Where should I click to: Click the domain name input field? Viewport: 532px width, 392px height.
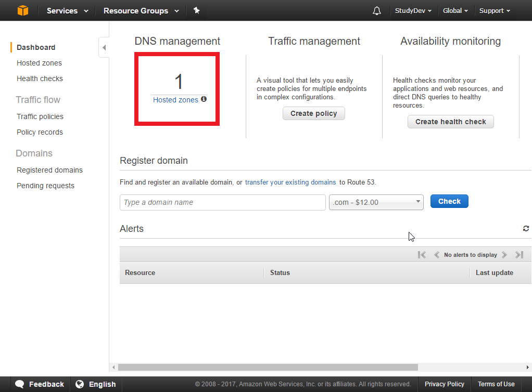(222, 202)
